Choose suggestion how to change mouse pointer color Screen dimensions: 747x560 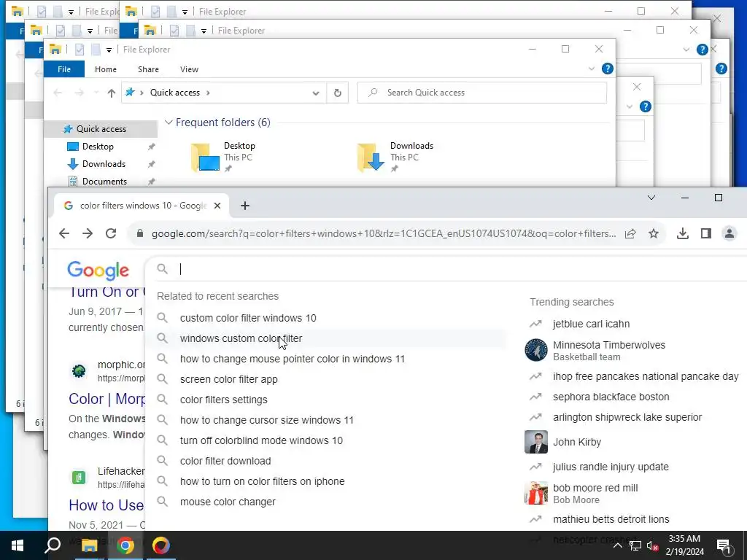(x=292, y=359)
